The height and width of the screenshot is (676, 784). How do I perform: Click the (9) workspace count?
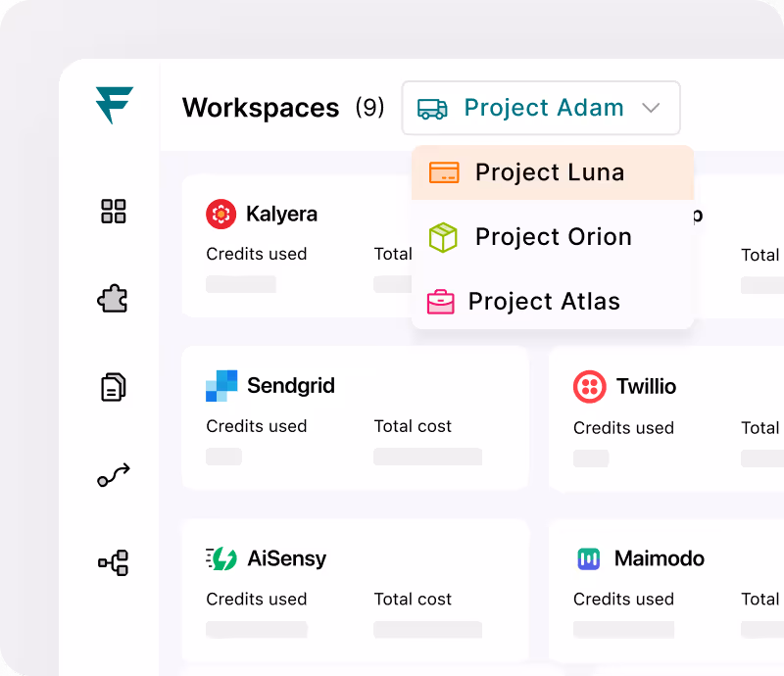click(370, 108)
